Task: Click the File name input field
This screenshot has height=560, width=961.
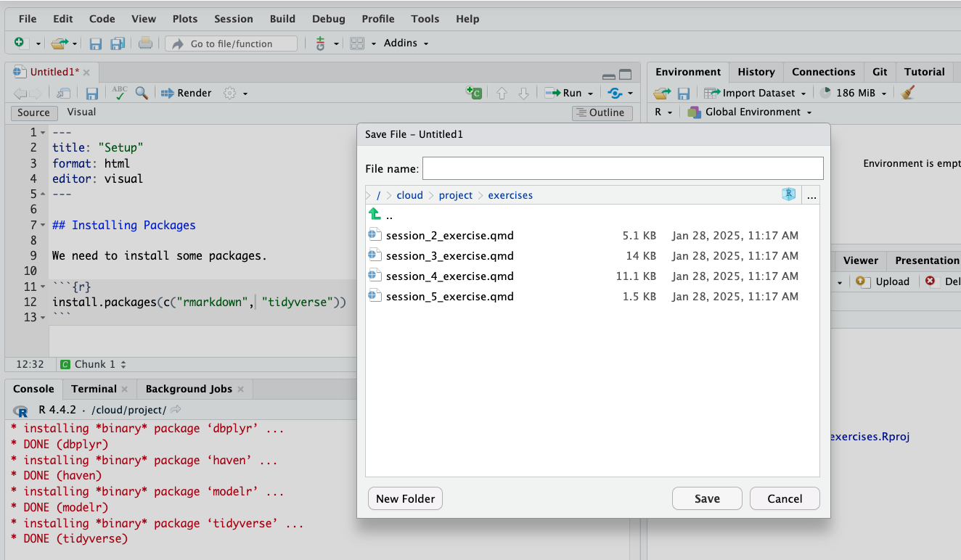Action: point(622,168)
